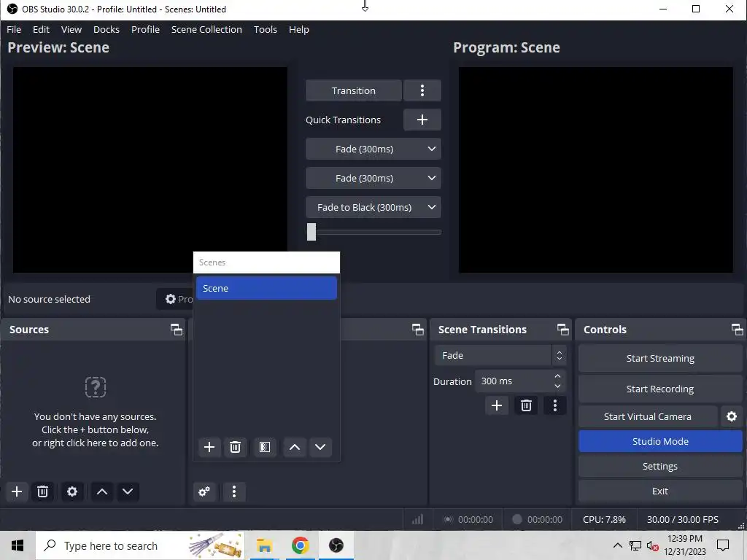This screenshot has height=560, width=747.
Task: Add a new scene in Scenes dock
Action: [x=209, y=447]
